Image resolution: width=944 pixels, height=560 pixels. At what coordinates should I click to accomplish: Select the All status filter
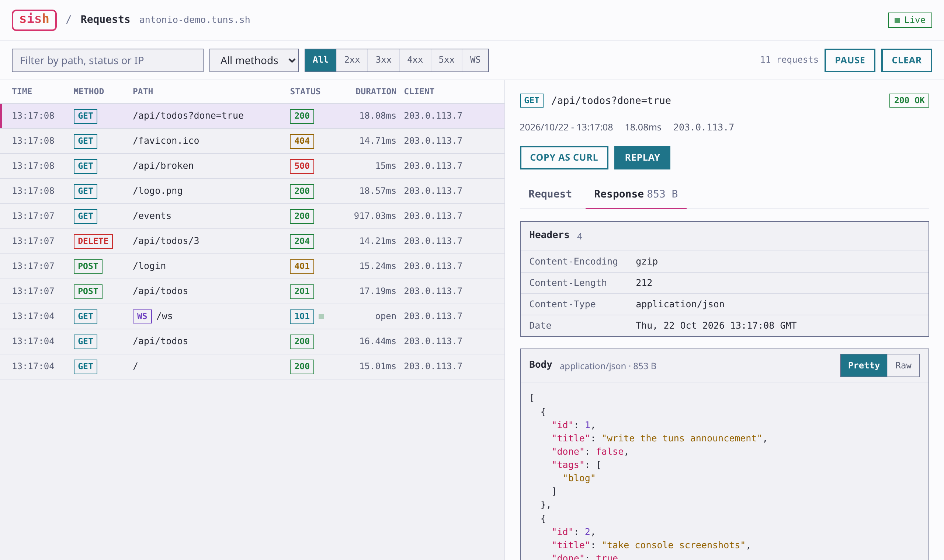pyautogui.click(x=320, y=60)
